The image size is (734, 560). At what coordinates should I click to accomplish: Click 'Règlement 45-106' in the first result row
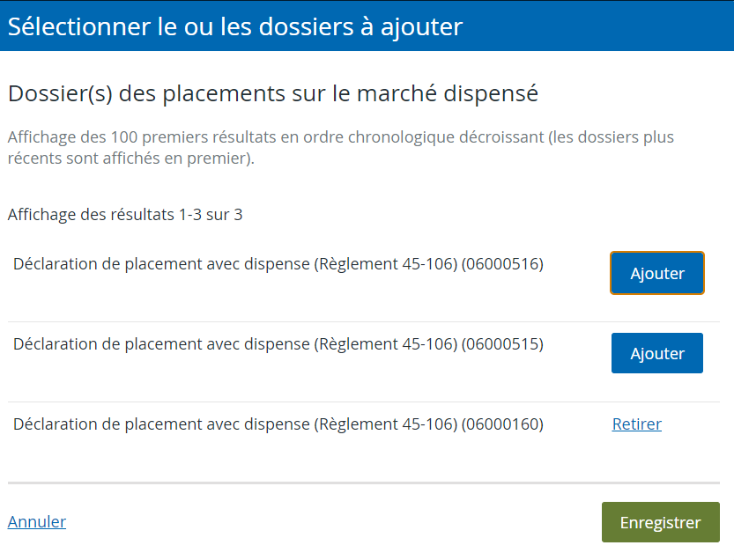pos(385,264)
